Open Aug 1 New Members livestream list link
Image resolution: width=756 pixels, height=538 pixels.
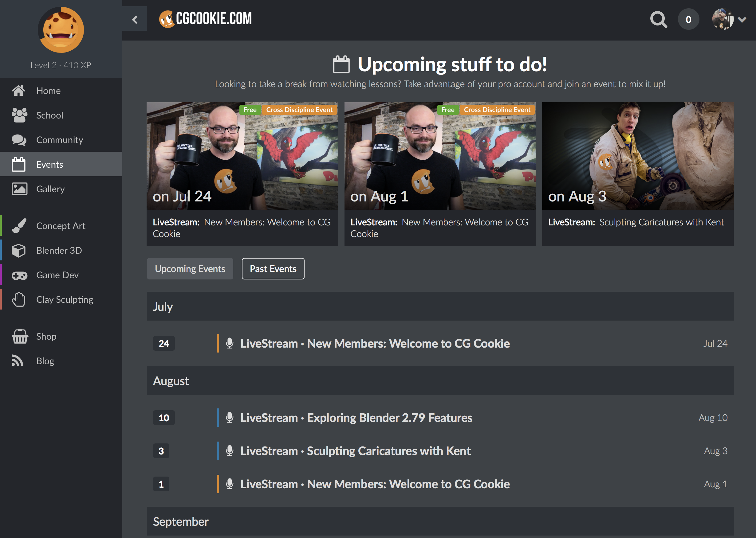pyautogui.click(x=375, y=484)
